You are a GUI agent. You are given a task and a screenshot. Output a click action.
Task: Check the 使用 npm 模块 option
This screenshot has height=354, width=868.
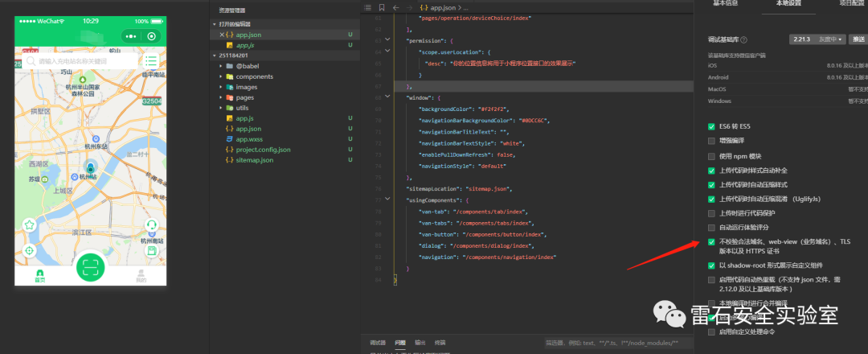pos(711,156)
